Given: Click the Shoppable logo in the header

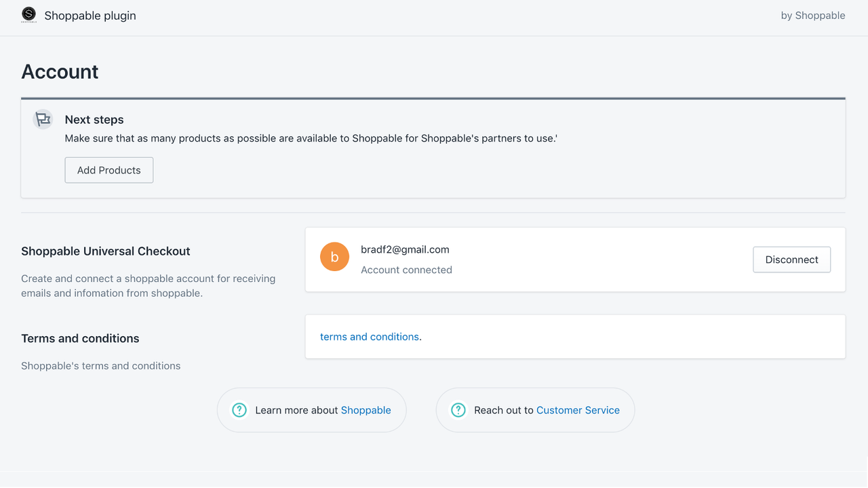Looking at the screenshot, I should coord(28,14).
